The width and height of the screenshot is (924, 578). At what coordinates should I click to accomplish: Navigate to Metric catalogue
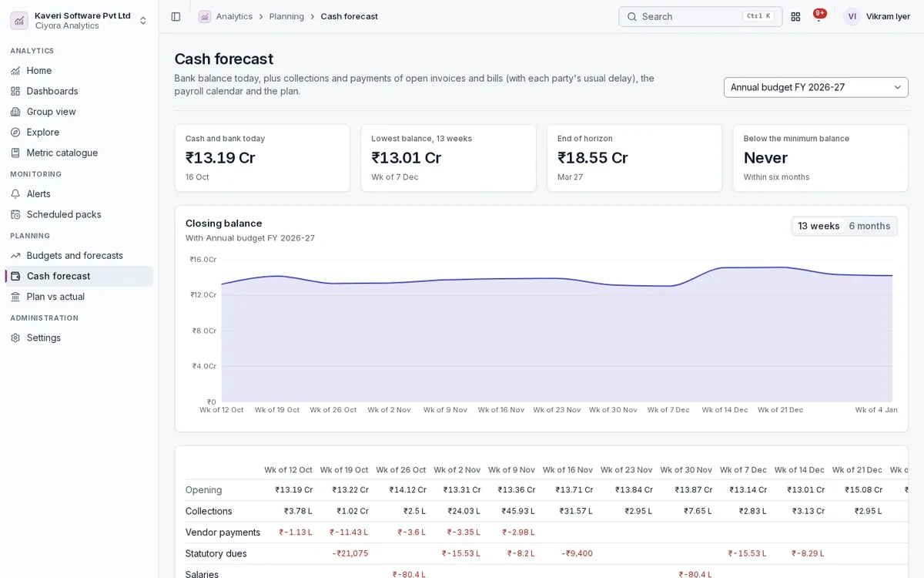pos(79,153)
